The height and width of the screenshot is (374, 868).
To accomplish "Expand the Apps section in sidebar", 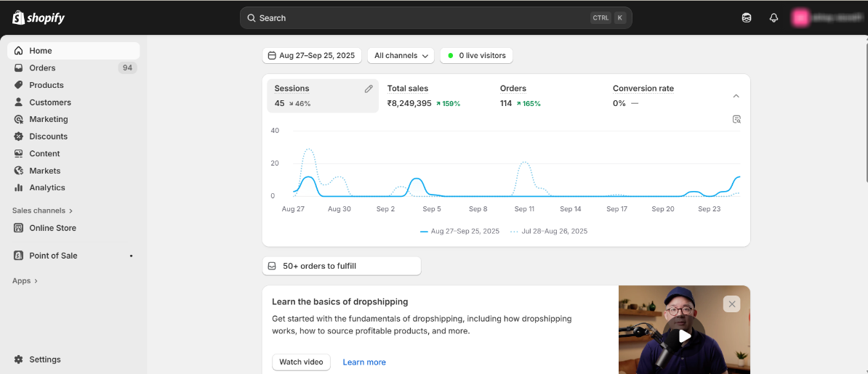I will [x=25, y=281].
